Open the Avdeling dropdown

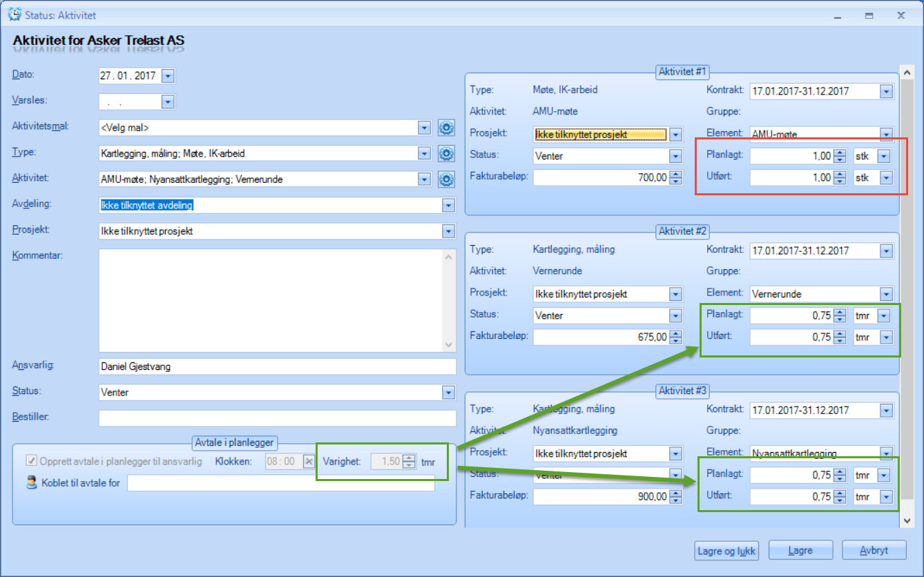click(x=449, y=205)
